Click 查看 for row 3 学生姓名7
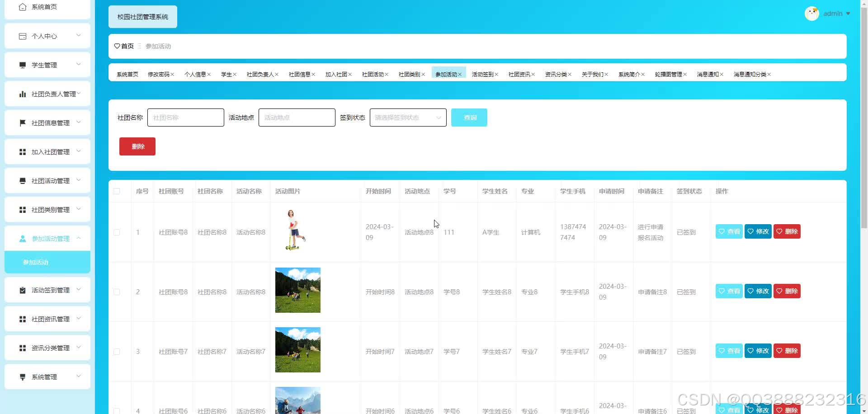The width and height of the screenshot is (868, 414). tap(729, 351)
